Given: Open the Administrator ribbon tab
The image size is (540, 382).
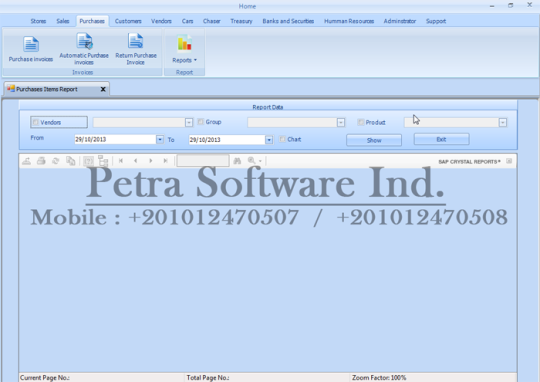Looking at the screenshot, I should point(399,21).
